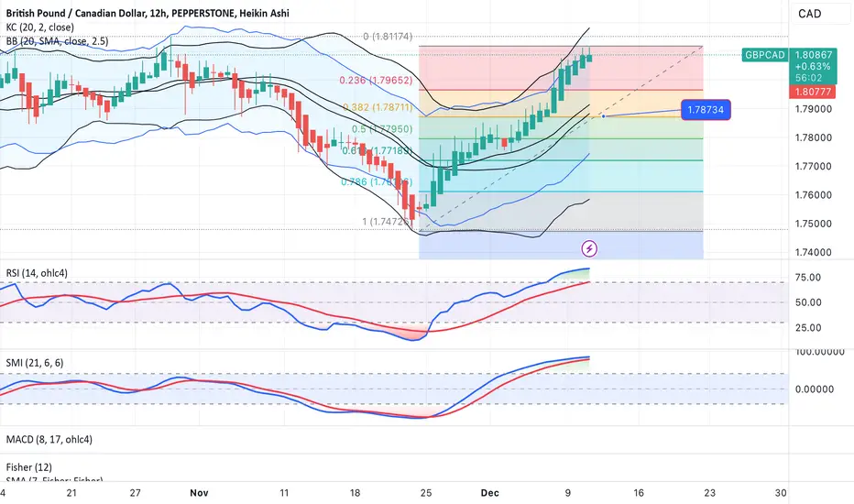Click the CAD currency button
The image size is (854, 504).
point(809,14)
